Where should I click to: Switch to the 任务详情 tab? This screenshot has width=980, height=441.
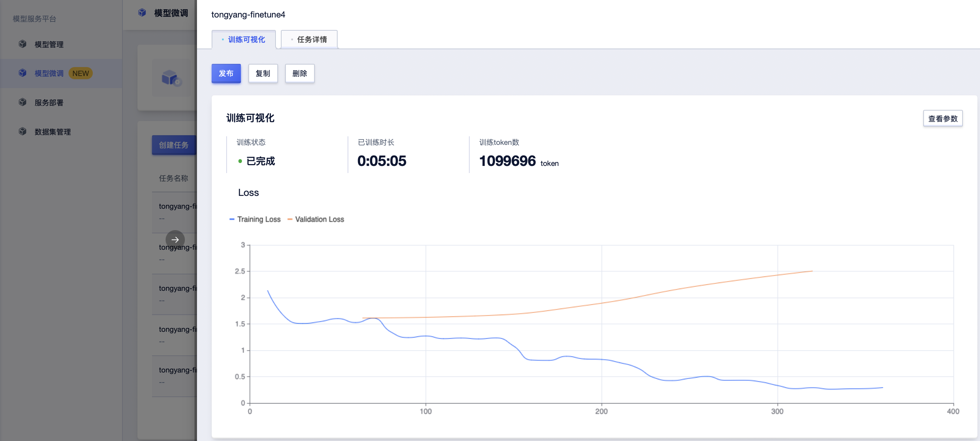(x=309, y=40)
